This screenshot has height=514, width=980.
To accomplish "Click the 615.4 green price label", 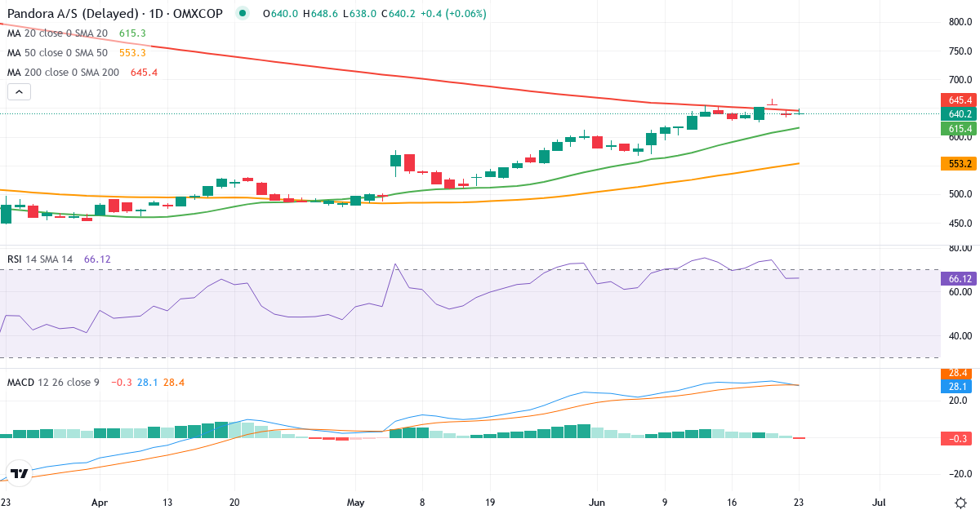I will point(959,129).
